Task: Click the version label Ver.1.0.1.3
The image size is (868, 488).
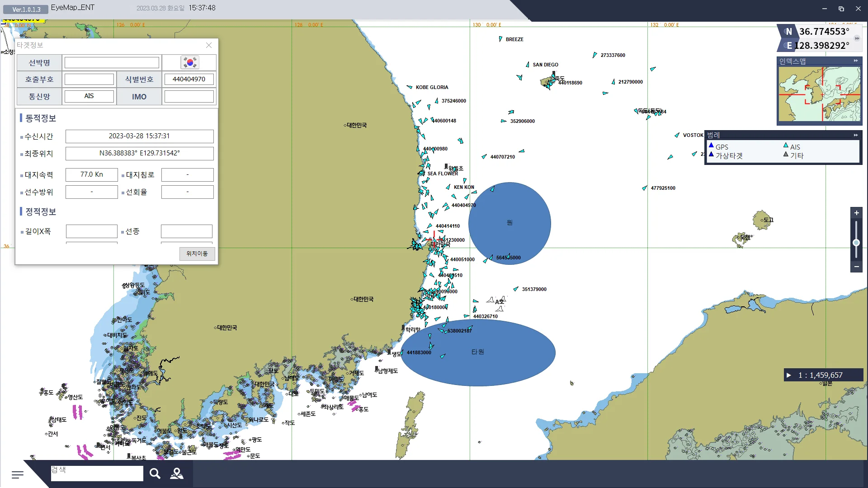Action: [26, 9]
